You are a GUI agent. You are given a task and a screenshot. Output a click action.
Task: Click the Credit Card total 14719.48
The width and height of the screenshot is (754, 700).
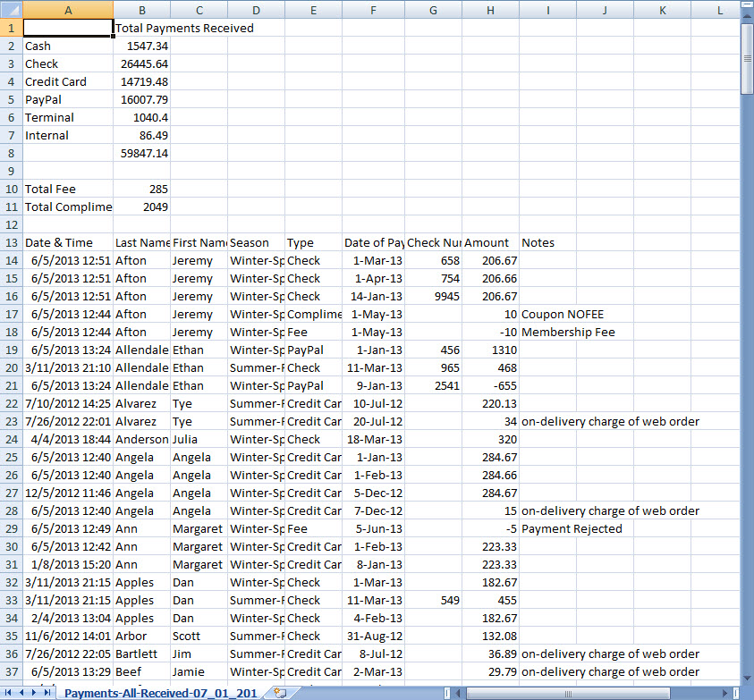coord(142,81)
